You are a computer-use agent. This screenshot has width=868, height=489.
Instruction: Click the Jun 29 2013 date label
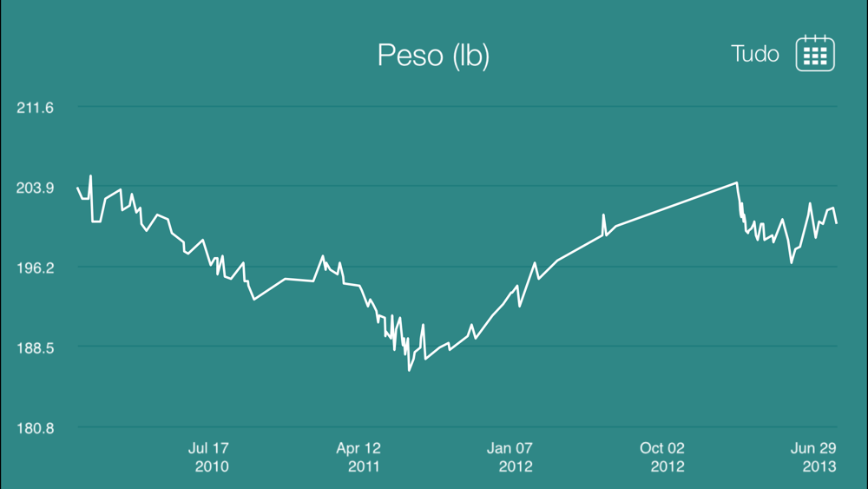(813, 458)
